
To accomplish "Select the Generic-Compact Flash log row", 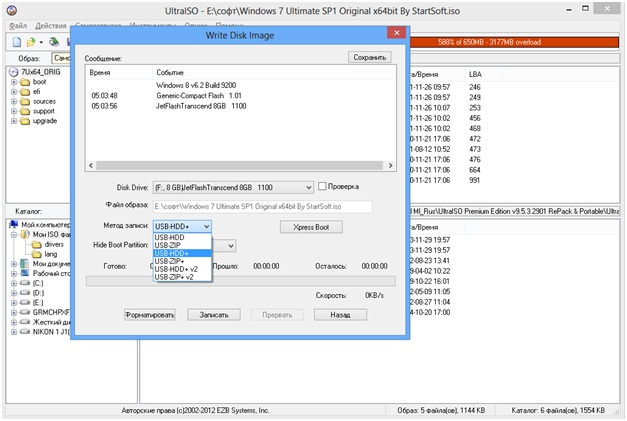I will [x=241, y=96].
